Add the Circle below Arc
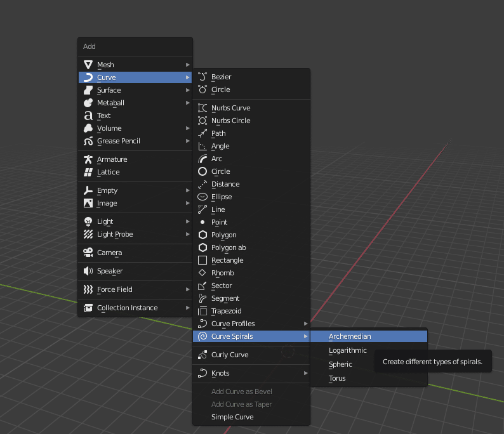Viewport: 504px width, 434px height. [251, 171]
